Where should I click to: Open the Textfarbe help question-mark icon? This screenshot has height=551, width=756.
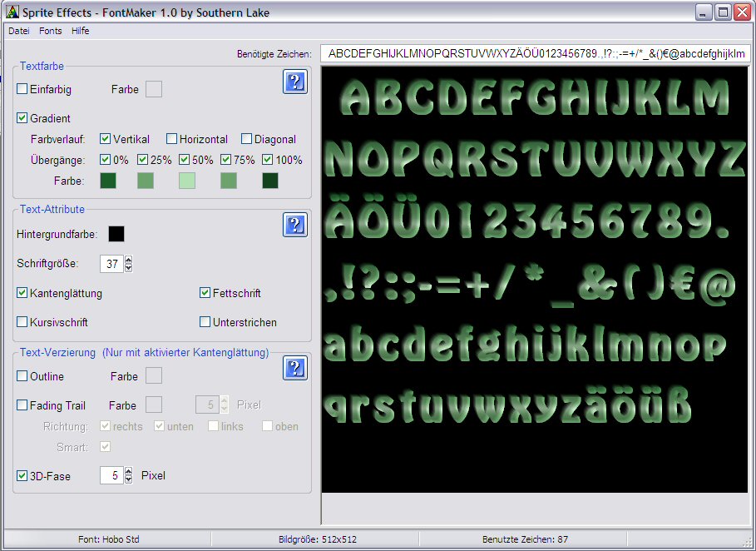(x=295, y=82)
